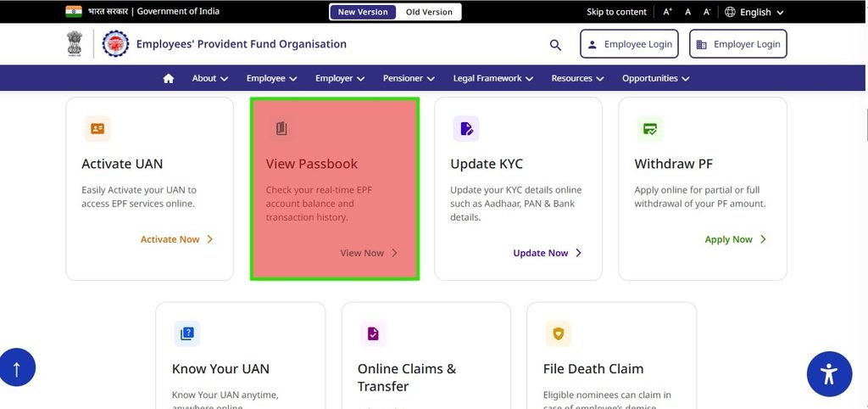
Task: Click the Know Your UAN heading
Action: [x=221, y=369]
